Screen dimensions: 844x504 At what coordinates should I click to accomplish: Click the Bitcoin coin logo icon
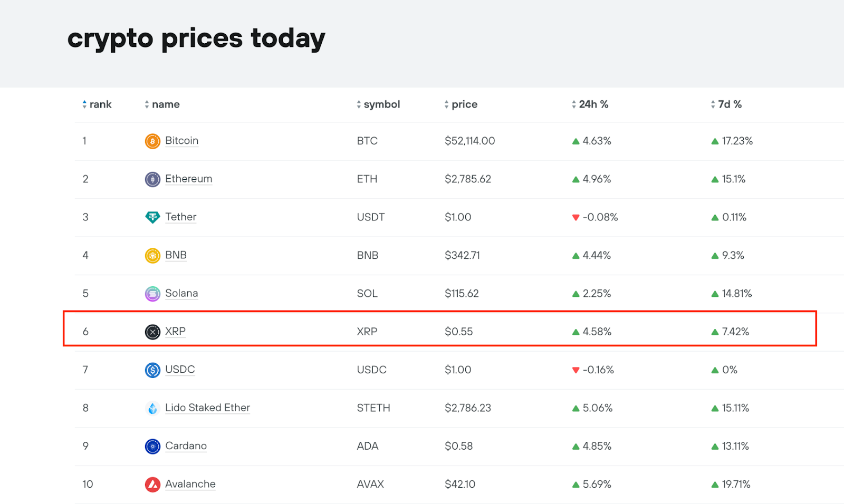coord(152,141)
